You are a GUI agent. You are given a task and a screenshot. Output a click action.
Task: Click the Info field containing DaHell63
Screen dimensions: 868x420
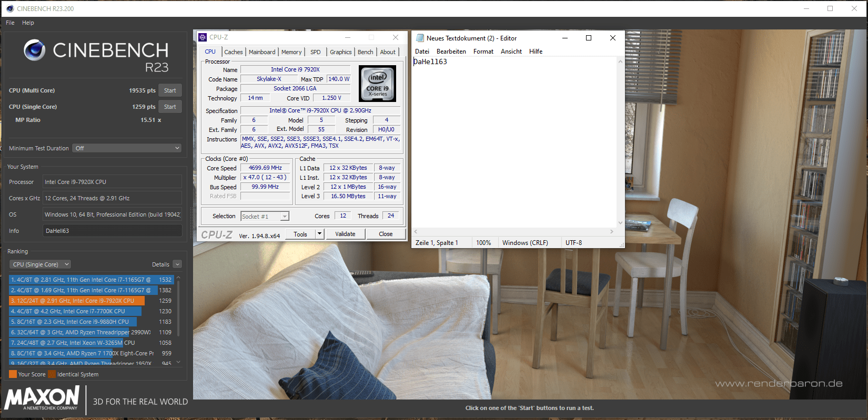coord(112,231)
